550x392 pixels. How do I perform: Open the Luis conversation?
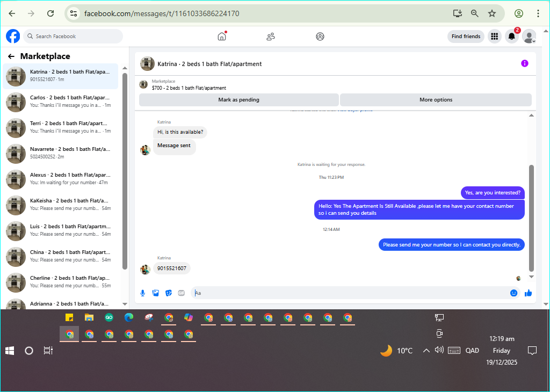pos(60,231)
